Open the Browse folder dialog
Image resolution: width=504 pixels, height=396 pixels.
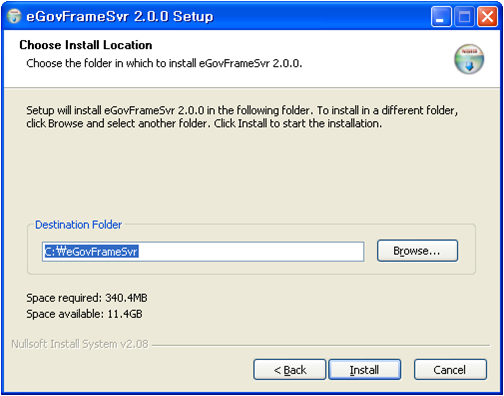click(417, 251)
